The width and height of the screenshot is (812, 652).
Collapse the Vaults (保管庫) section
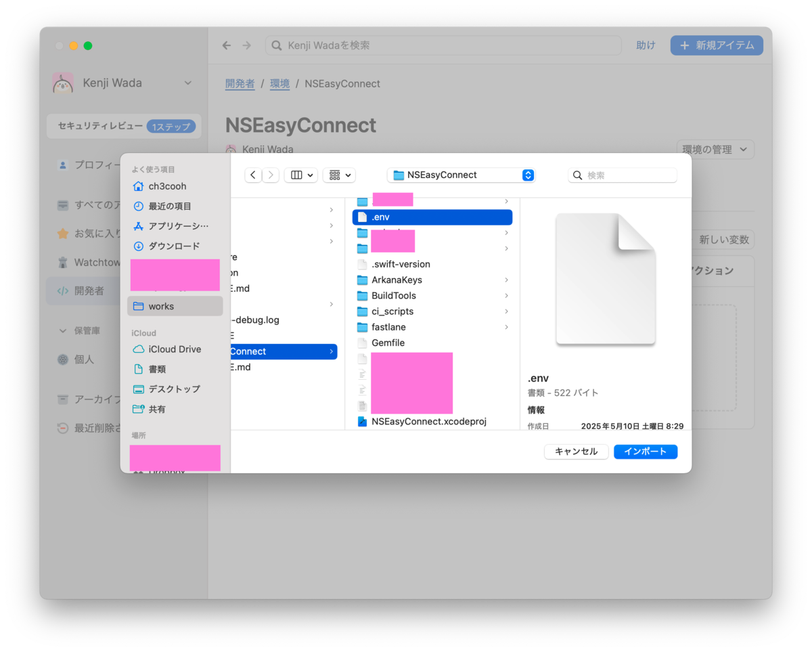pos(63,331)
